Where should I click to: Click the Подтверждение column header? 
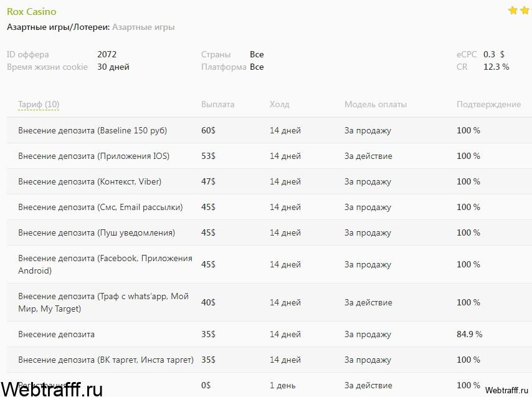(x=488, y=105)
